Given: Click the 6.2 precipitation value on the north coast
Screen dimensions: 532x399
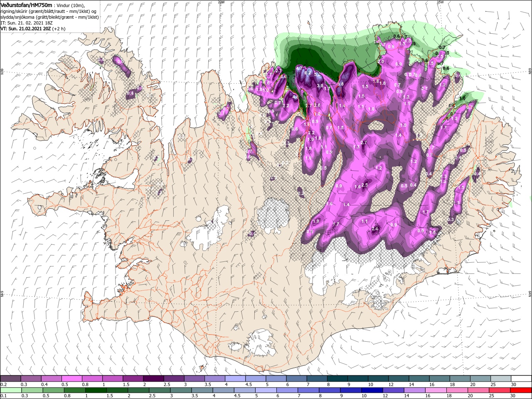Looking at the screenshot, I should click(x=308, y=73).
